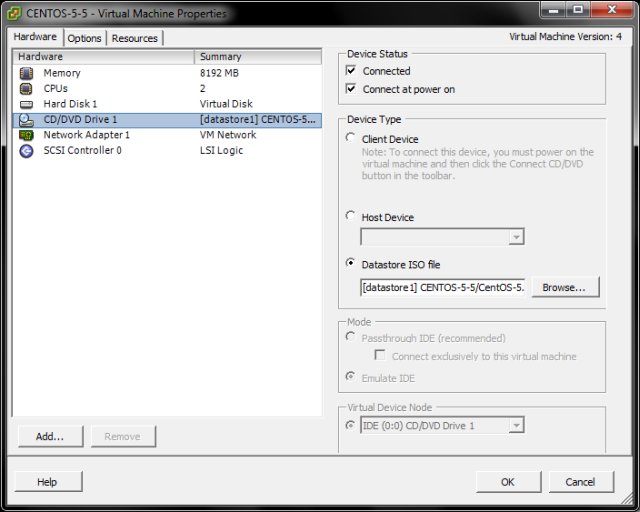Image resolution: width=640 pixels, height=512 pixels.
Task: Select the SCSI Controller 0 row label
Action: pos(82,151)
